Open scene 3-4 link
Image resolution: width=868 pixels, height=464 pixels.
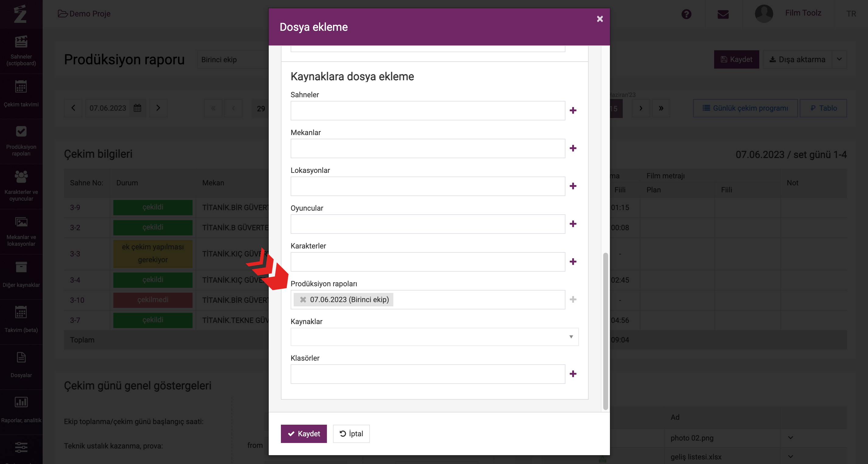click(x=75, y=280)
